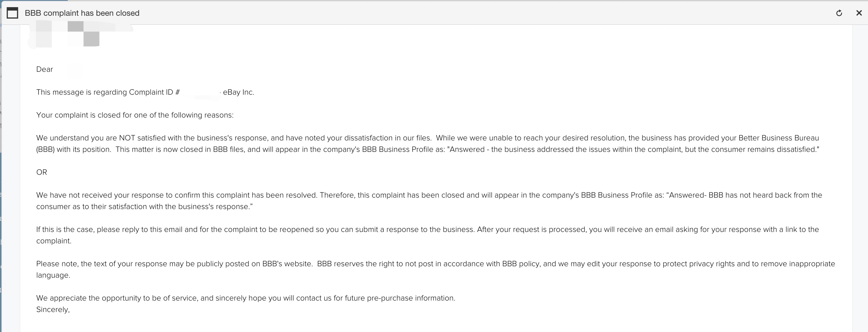The image size is (868, 332).
Task: Select the 'OR' text between paragraphs
Action: point(41,172)
